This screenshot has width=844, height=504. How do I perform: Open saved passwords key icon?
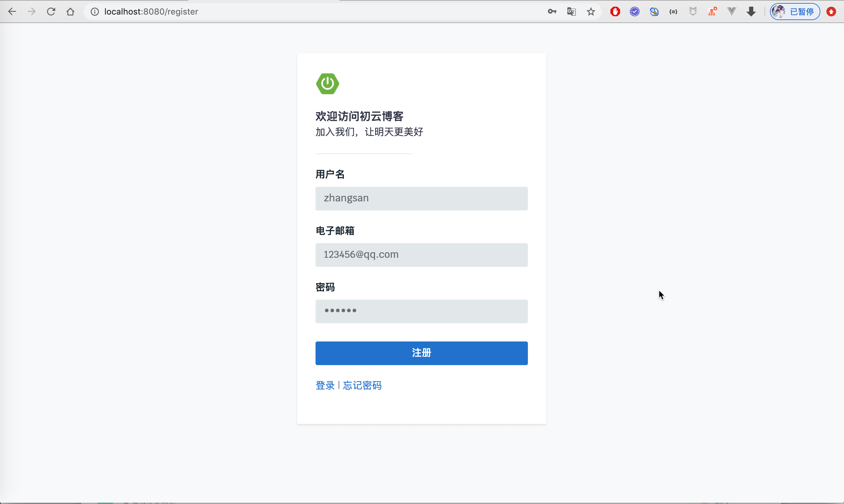[552, 12]
